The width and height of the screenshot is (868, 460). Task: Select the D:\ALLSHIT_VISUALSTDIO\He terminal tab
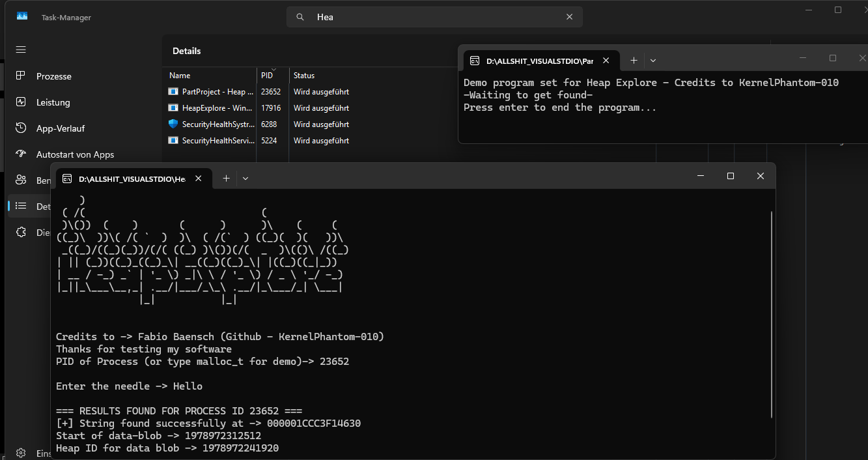click(x=133, y=179)
